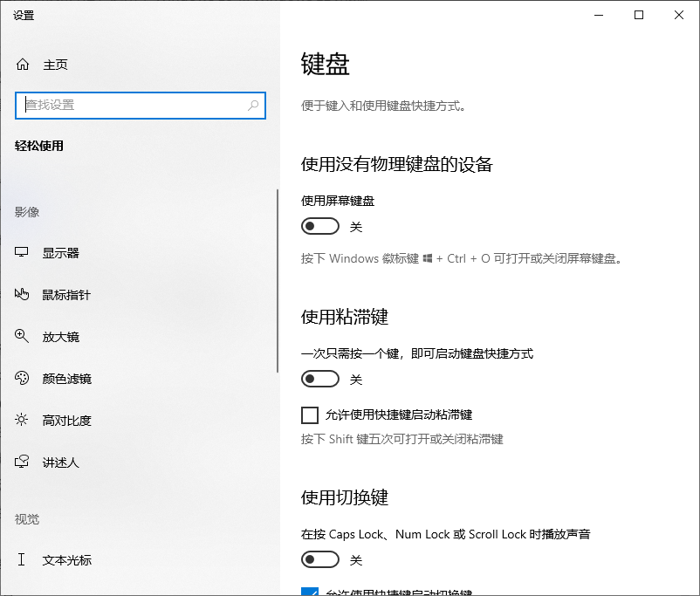Uncheck 允许使用快捷键启动切换键 at the bottom
Image resolution: width=700 pixels, height=596 pixels.
[x=312, y=593]
